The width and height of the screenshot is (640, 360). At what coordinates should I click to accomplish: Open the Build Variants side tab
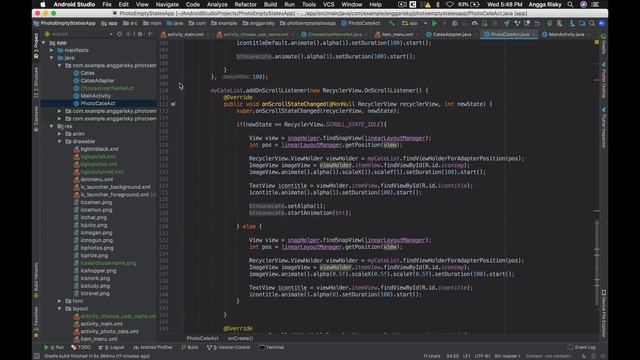36,280
